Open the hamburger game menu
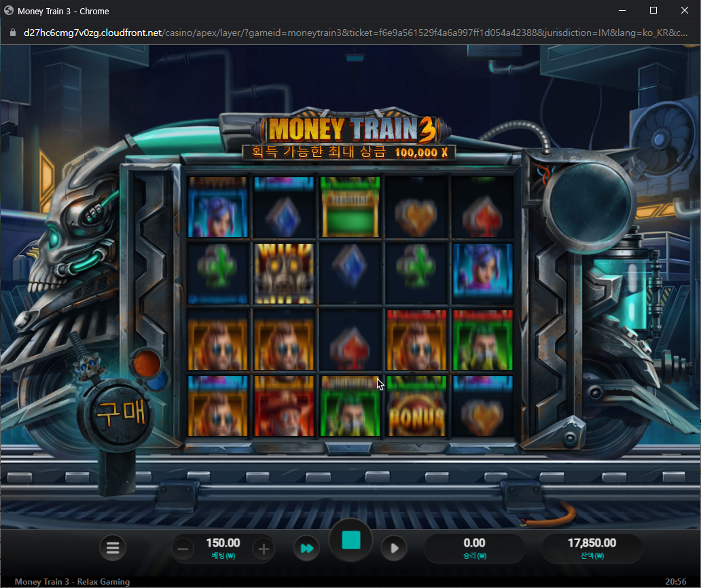 pyautogui.click(x=113, y=548)
